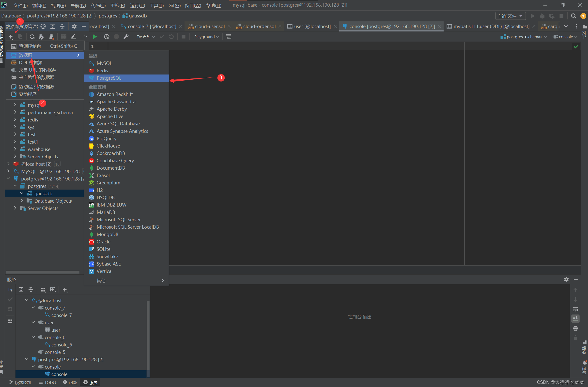The width and height of the screenshot is (588, 387).
Task: Click the TODO button in status bar
Action: pos(47,382)
